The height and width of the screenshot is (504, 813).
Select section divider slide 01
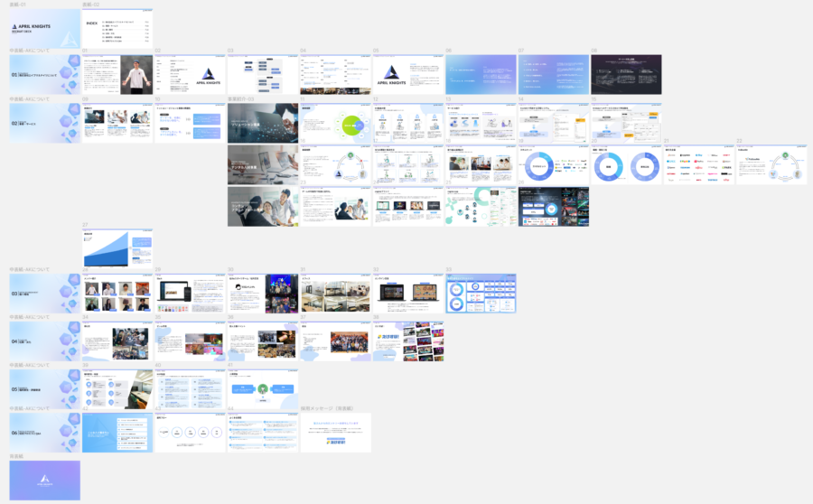pyautogui.click(x=44, y=75)
